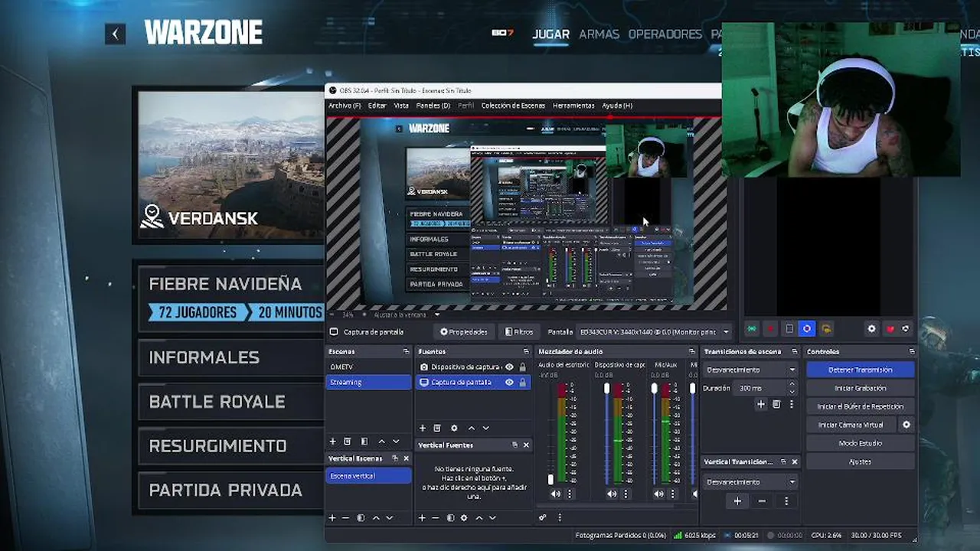Click the green streaming icon in vertical toolbar
This screenshot has height=551, width=980.
click(x=752, y=328)
